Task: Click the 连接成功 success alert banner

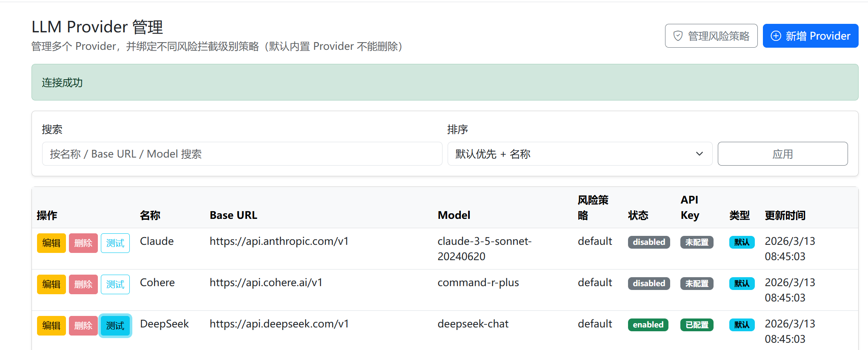Action: tap(445, 82)
